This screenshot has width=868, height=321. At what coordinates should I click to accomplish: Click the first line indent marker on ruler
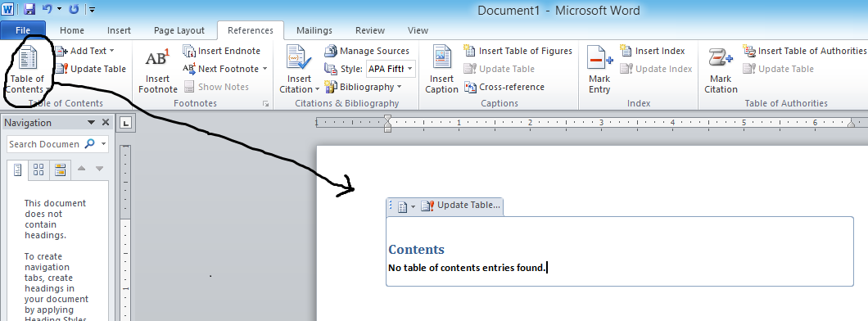[x=387, y=119]
